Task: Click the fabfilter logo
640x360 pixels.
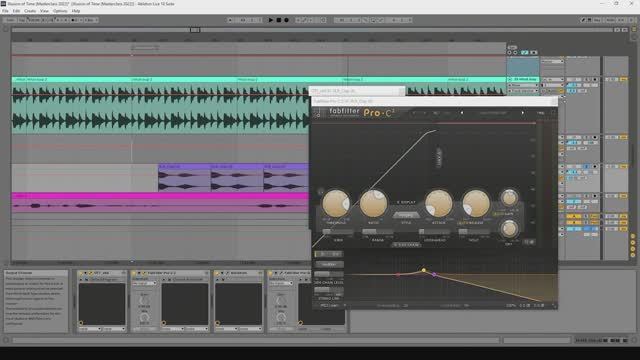Action: coord(344,112)
